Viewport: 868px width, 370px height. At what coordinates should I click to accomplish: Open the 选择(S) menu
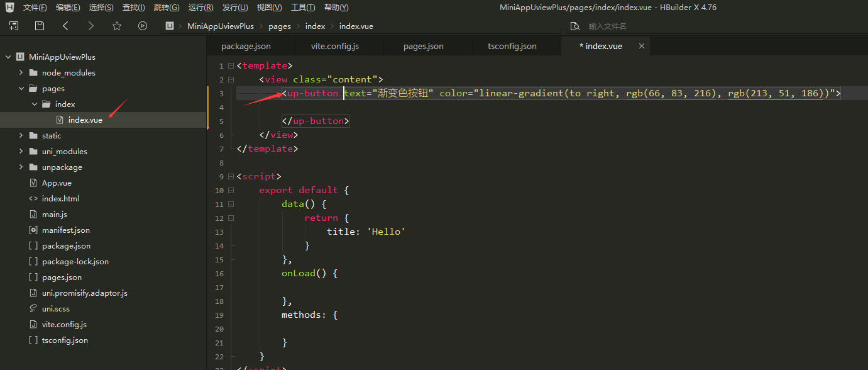click(x=101, y=8)
